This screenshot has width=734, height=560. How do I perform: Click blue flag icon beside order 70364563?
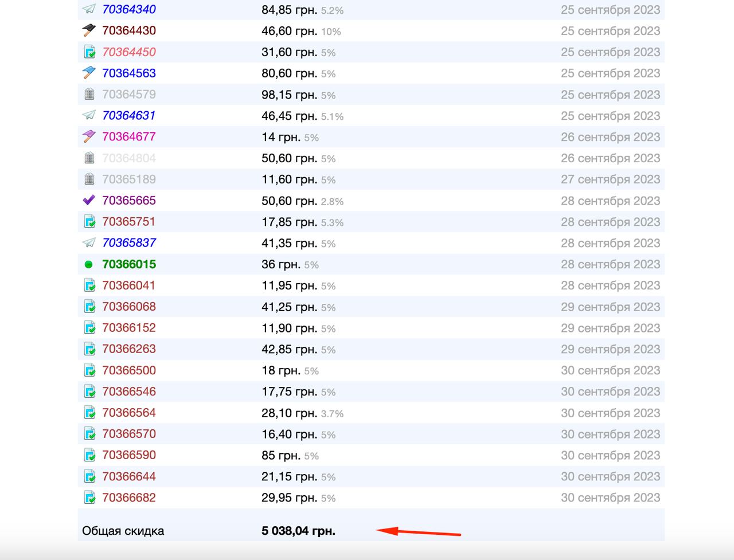[x=89, y=73]
